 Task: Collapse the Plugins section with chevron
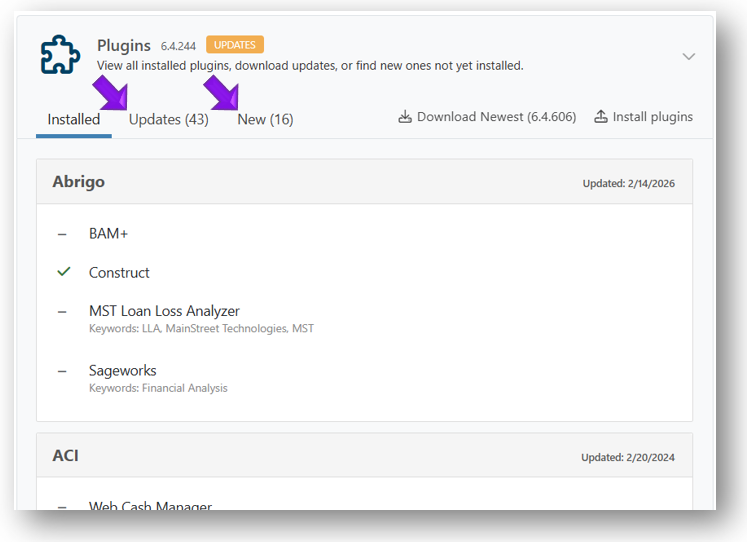pos(688,57)
